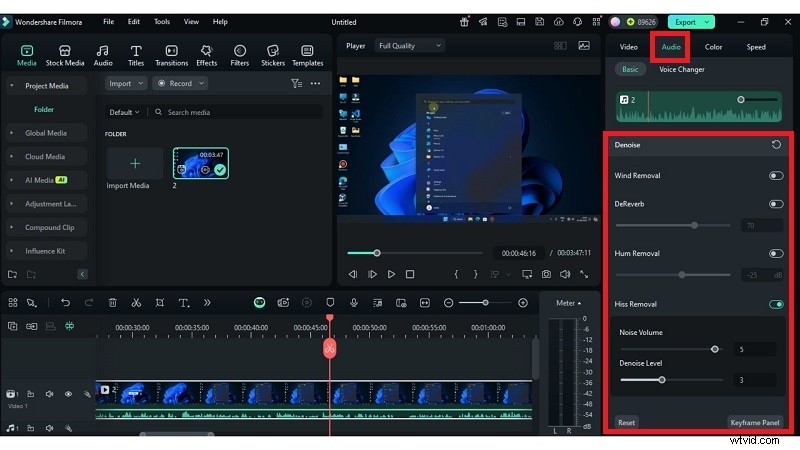Adjust the Noise Volume slider handle
This screenshot has width=800, height=450.
pyautogui.click(x=714, y=349)
